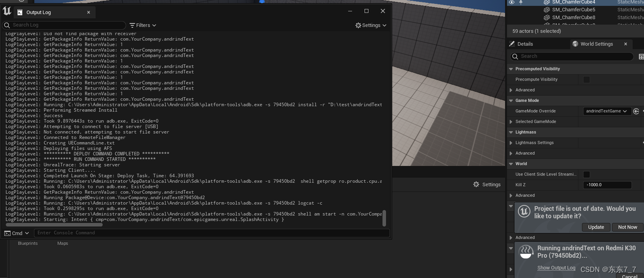Click 'Connected to RemoteFileManager' log line
The width and height of the screenshot is (644, 278).
click(x=65, y=137)
